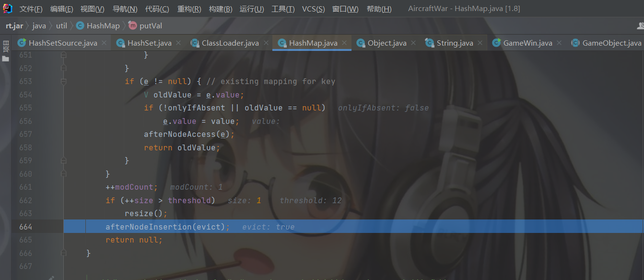This screenshot has height=280, width=644.
Task: Switch to the HashSetSource.java tab
Action: click(x=63, y=43)
